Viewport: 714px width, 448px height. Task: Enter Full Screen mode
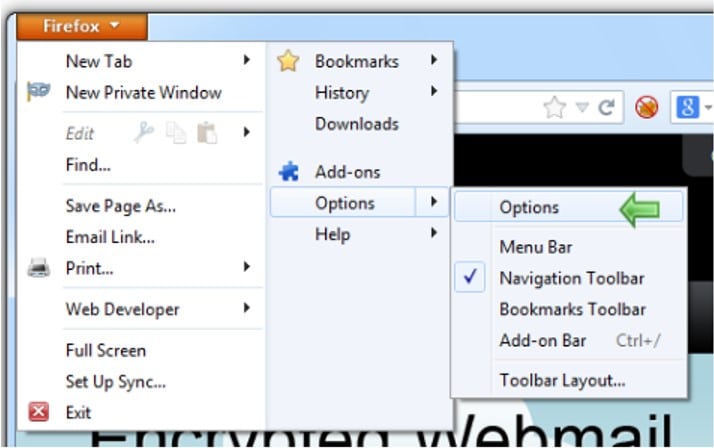(x=106, y=351)
